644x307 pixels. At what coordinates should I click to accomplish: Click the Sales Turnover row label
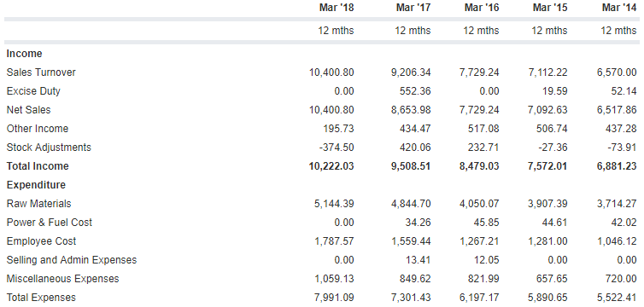point(41,72)
